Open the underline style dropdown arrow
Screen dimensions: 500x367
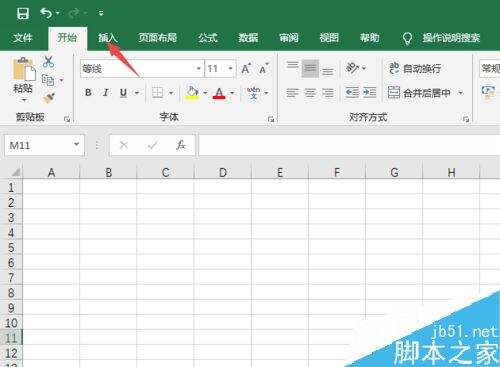click(x=137, y=93)
